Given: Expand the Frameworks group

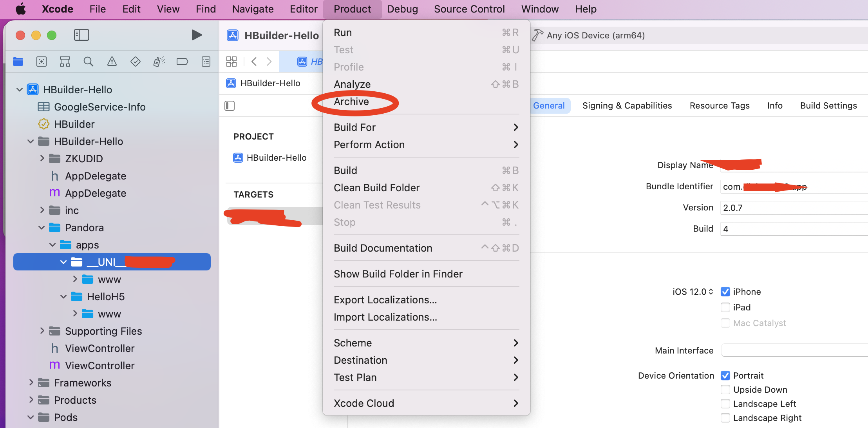Looking at the screenshot, I should pos(31,383).
